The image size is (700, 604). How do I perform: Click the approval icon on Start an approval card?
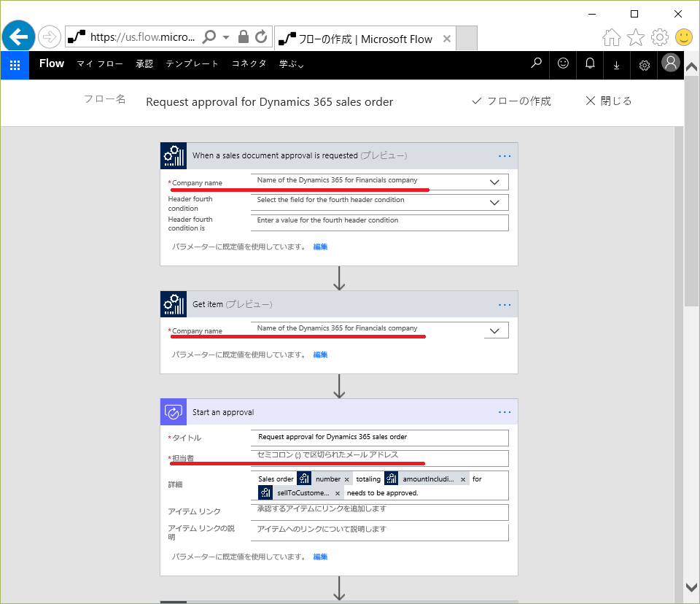[174, 412]
